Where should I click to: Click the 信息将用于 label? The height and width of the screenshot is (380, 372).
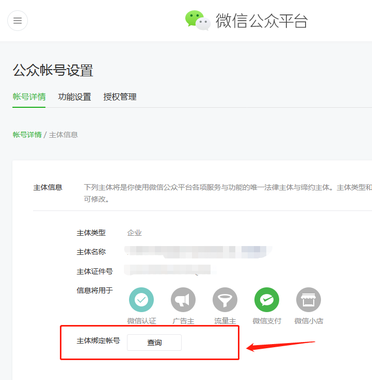coord(95,290)
